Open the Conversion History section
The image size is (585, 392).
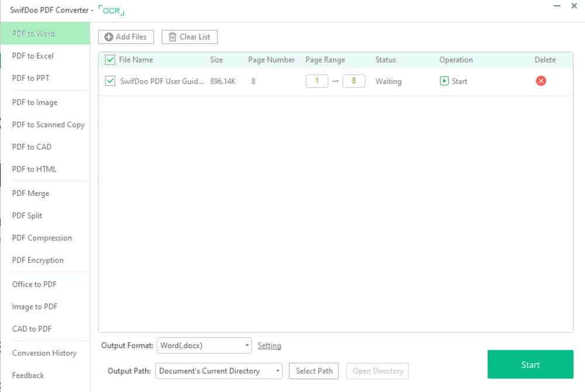[x=44, y=353]
